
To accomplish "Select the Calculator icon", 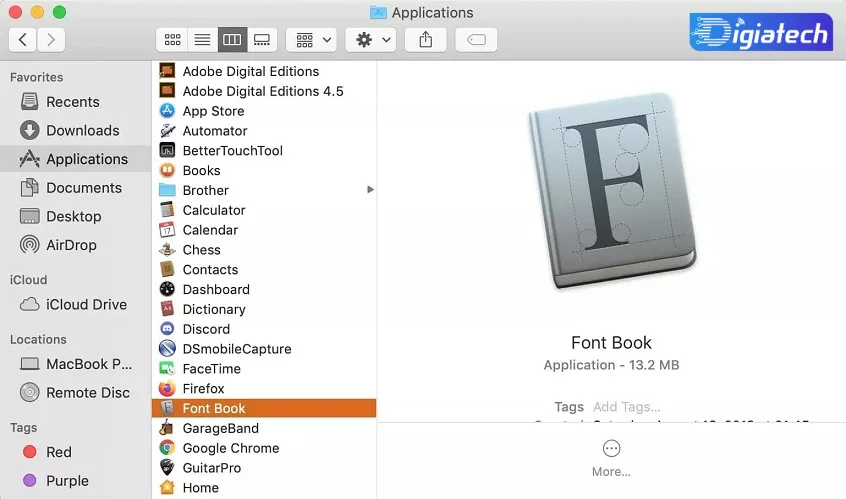I will 167,210.
